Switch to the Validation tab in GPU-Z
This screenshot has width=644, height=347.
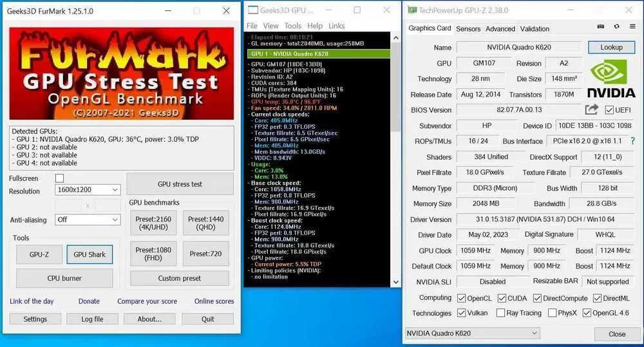pyautogui.click(x=535, y=29)
